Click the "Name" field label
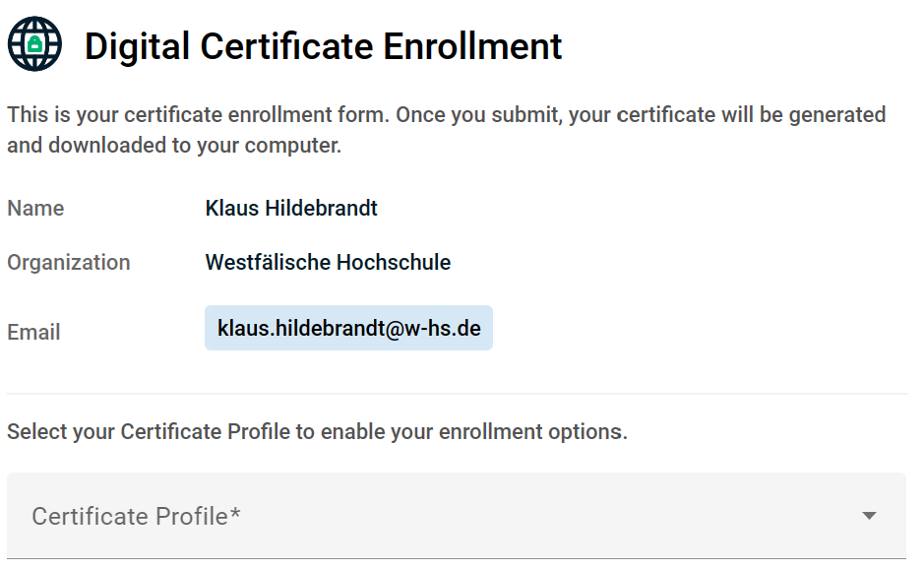Screen dimensions: 924x570 (35, 209)
